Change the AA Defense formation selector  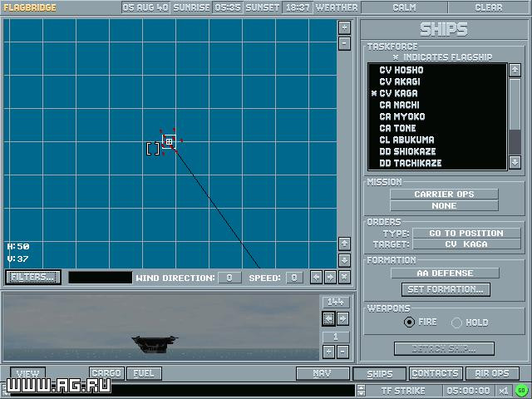tap(445, 273)
